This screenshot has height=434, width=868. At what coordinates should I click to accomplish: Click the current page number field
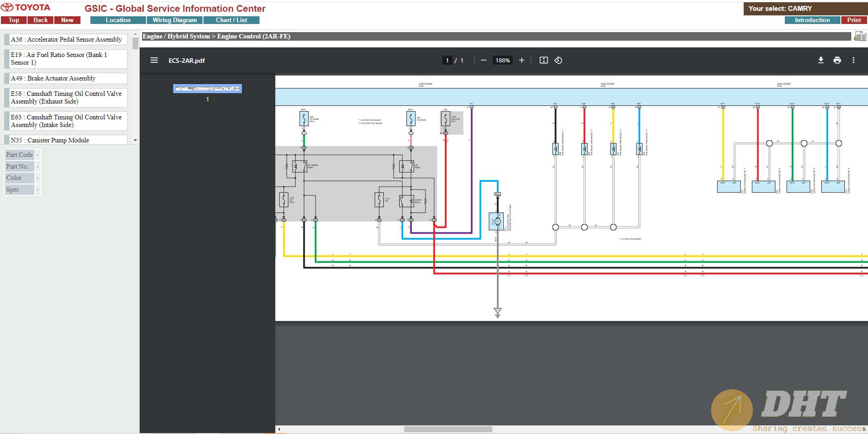[447, 60]
